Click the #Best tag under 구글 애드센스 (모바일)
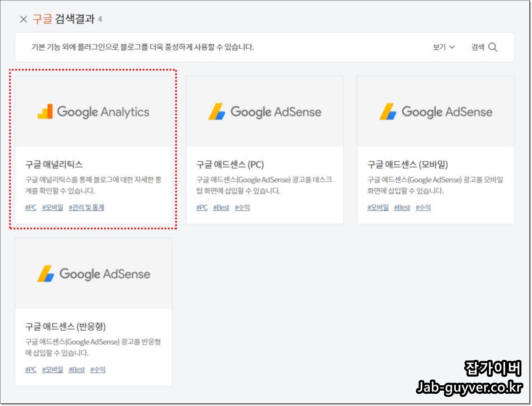 click(402, 207)
